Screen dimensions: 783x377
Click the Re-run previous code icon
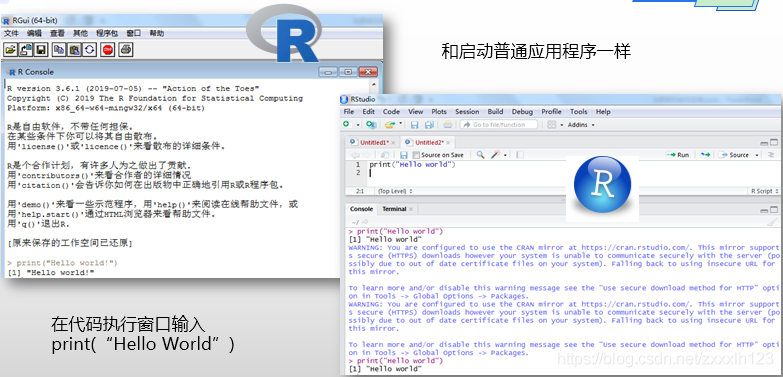pyautogui.click(x=705, y=155)
